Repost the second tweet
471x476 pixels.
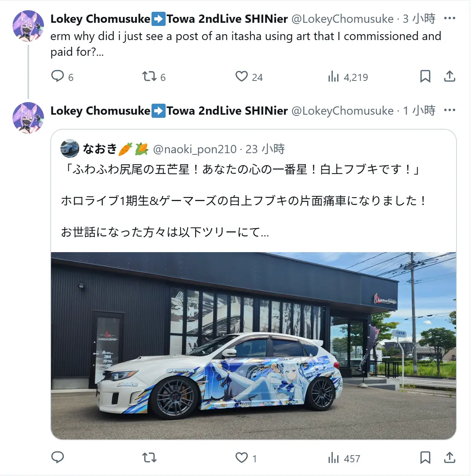click(x=149, y=458)
